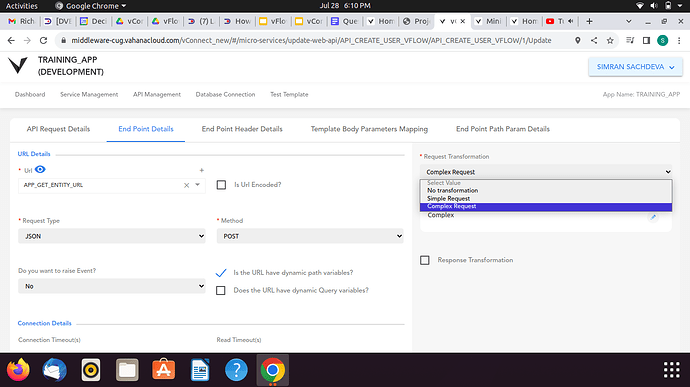The image size is (690, 387).
Task: Choose the Simple Request option
Action: click(x=546, y=199)
